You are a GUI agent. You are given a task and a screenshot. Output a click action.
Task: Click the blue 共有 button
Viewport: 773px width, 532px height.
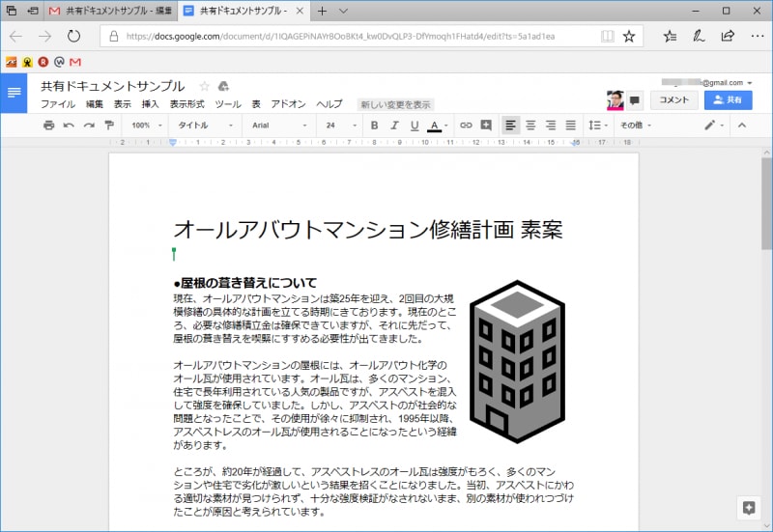point(729,100)
